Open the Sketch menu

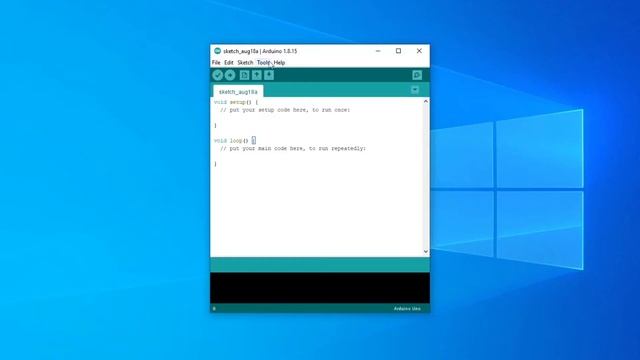[x=245, y=62]
